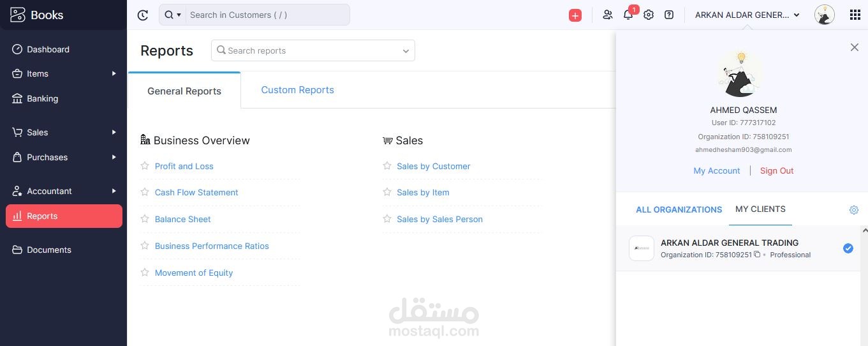The width and height of the screenshot is (868, 346).
Task: Open Banking from the sidebar
Action: [64, 98]
